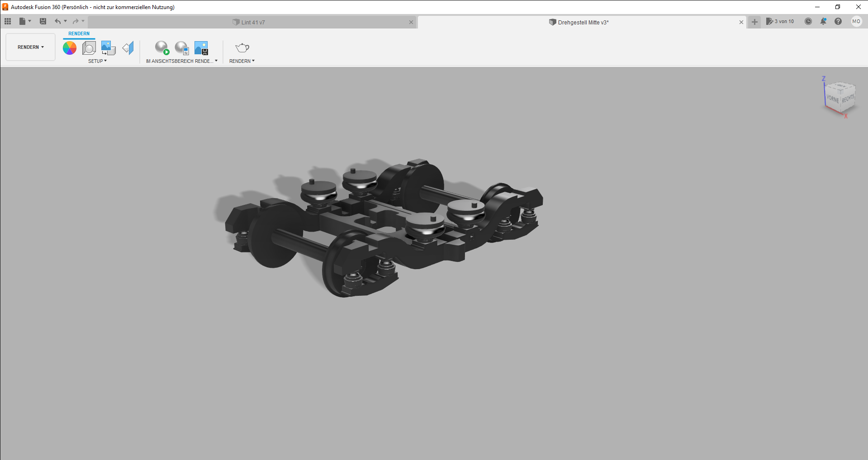The image size is (868, 460).
Task: Click the teapot Render icon
Action: [x=242, y=47]
